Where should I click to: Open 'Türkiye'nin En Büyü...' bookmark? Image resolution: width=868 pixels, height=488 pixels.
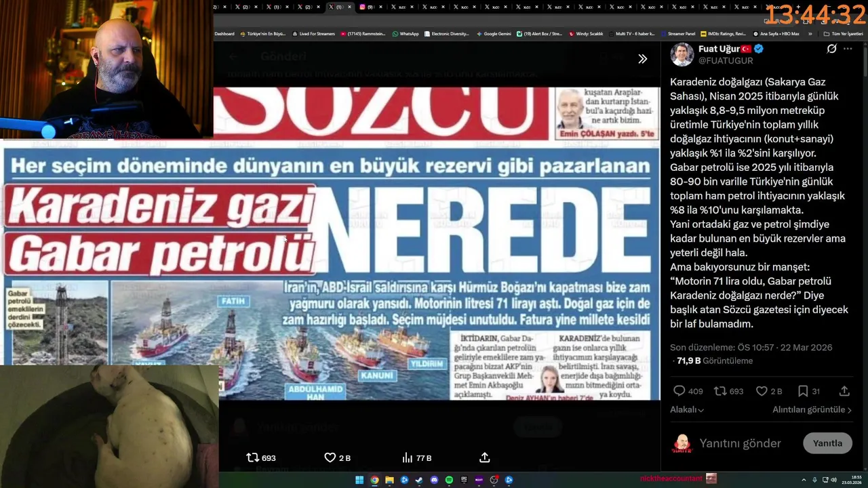263,33
